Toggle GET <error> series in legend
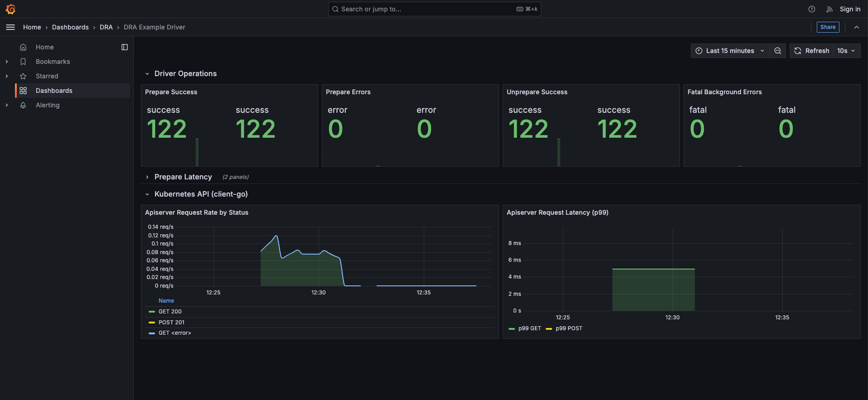 [x=175, y=333]
